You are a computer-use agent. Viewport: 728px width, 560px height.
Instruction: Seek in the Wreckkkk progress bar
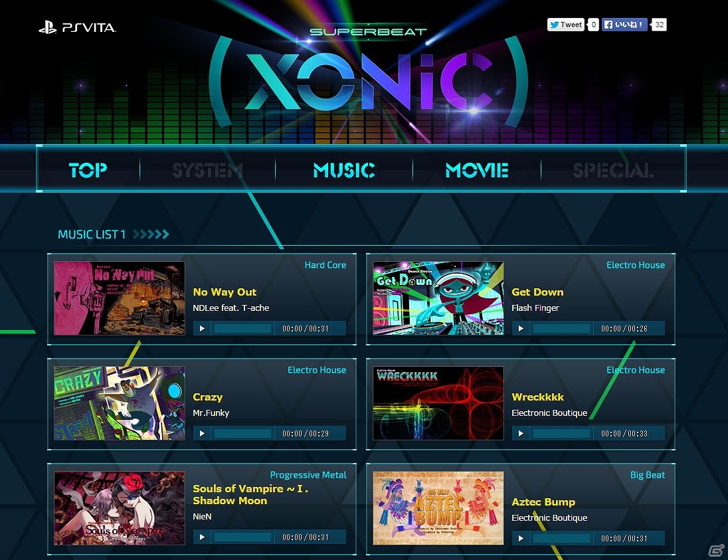click(x=562, y=433)
